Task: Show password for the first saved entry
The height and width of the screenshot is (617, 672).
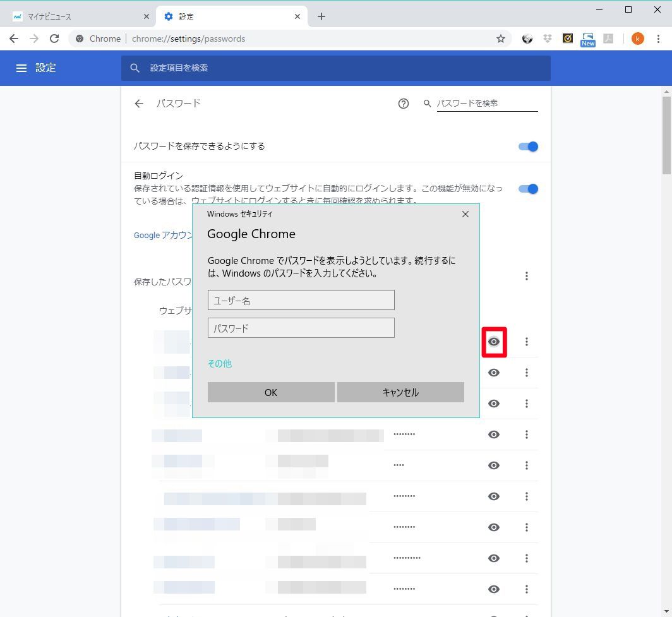Action: click(494, 342)
